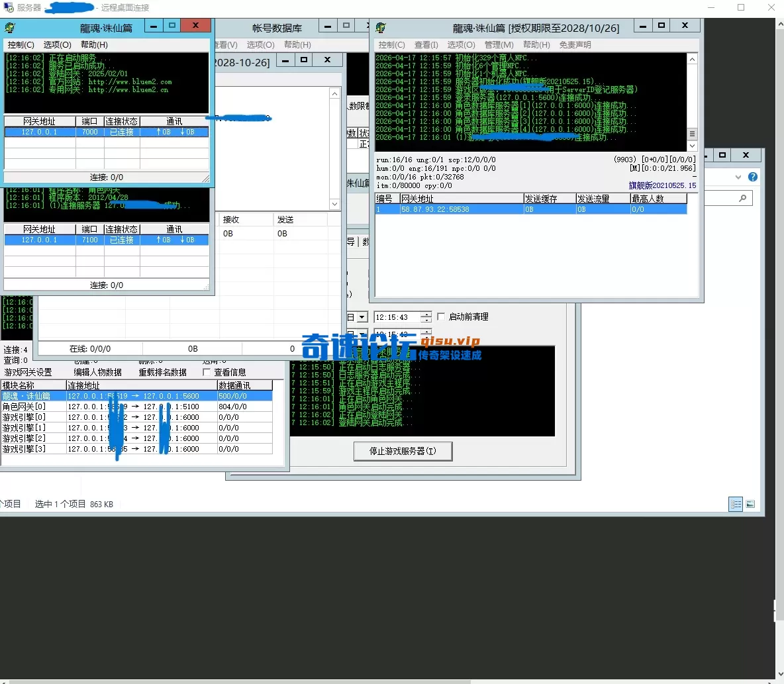The image size is (784, 684).
Task: Open the date dropdown beside the time field
Action: pyautogui.click(x=362, y=317)
